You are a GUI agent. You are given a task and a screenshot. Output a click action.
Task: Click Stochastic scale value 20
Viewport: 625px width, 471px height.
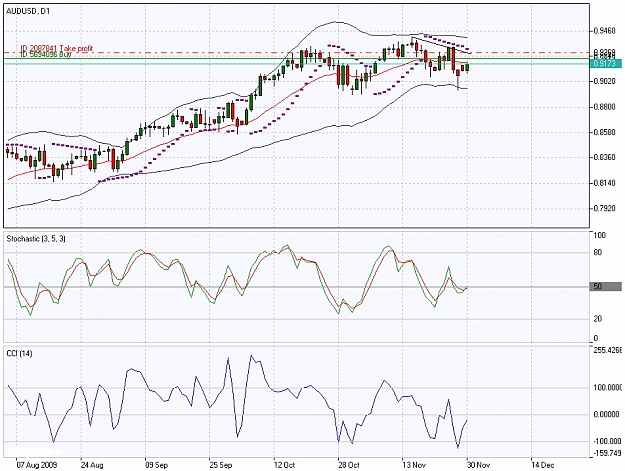point(597,319)
